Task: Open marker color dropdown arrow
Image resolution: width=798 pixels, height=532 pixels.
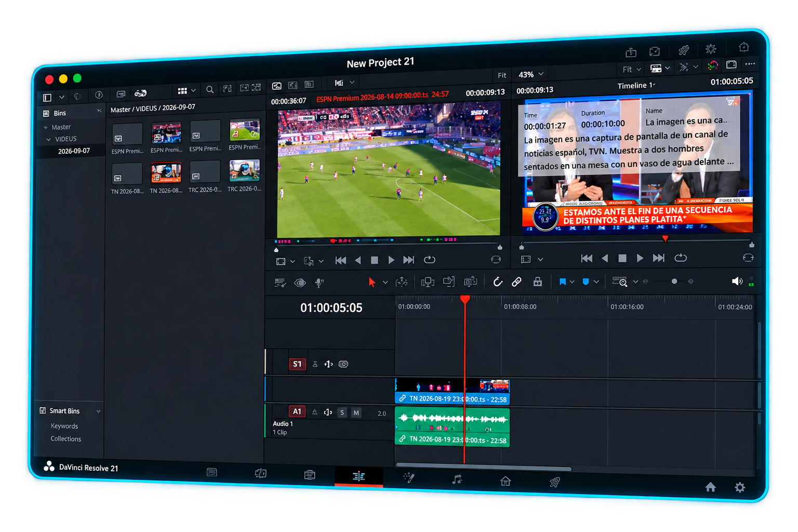Action: click(596, 282)
